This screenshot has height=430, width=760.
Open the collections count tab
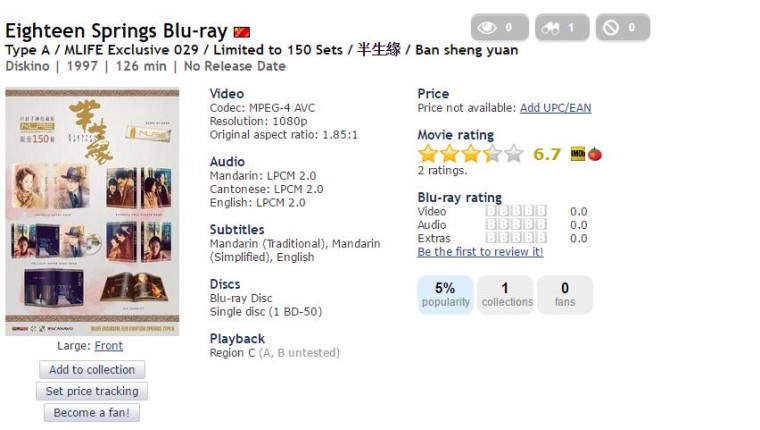click(x=504, y=295)
